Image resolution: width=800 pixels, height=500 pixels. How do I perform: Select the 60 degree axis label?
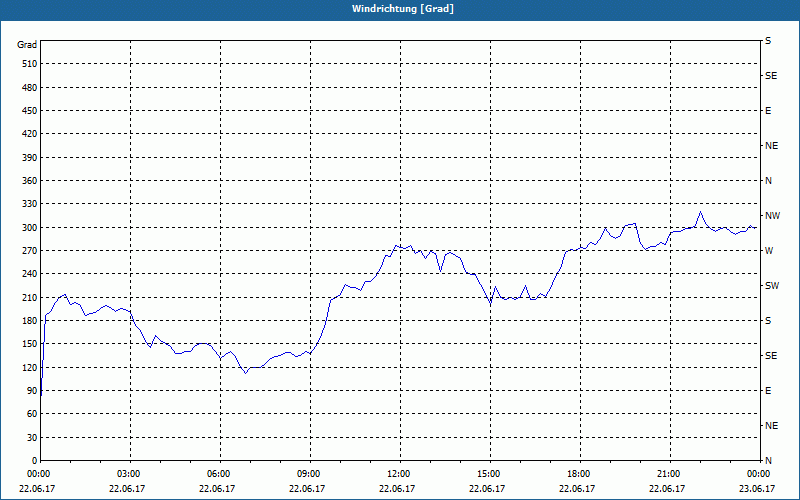coord(32,414)
